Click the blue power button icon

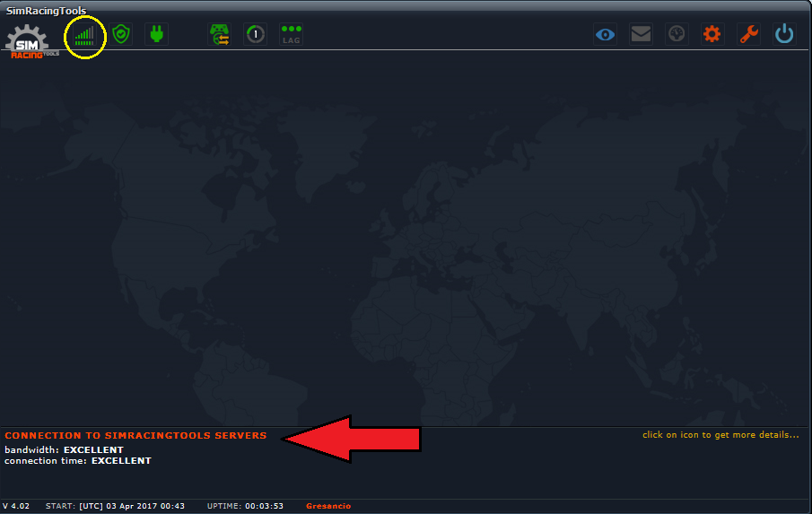[784, 35]
